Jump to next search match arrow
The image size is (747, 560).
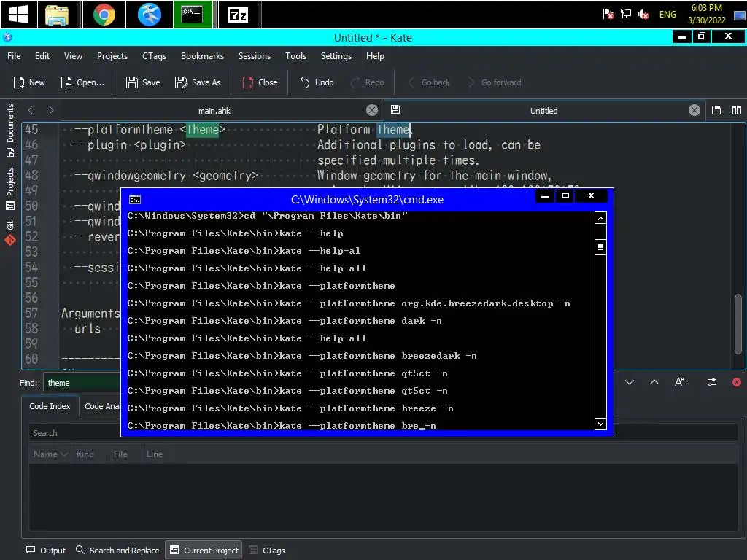[x=630, y=382]
